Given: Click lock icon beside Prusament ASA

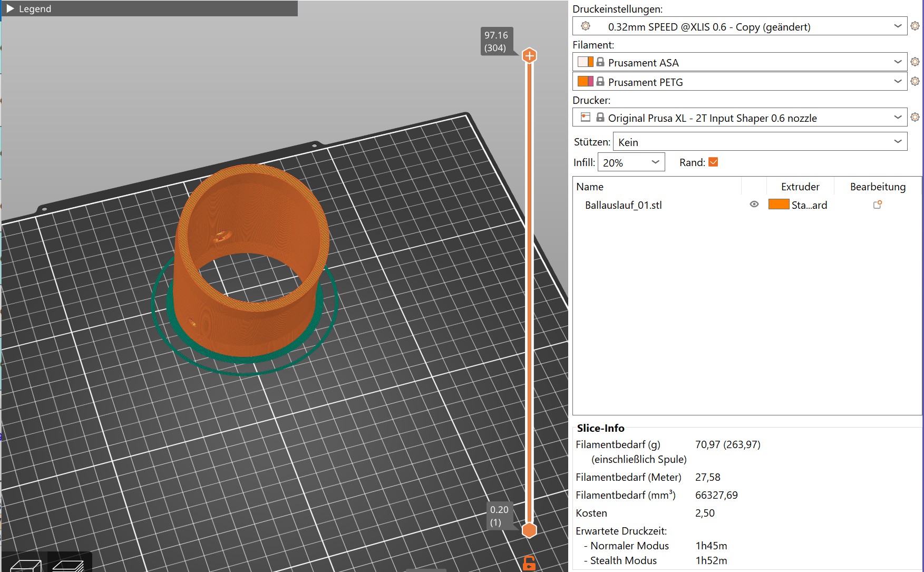Looking at the screenshot, I should (x=600, y=62).
